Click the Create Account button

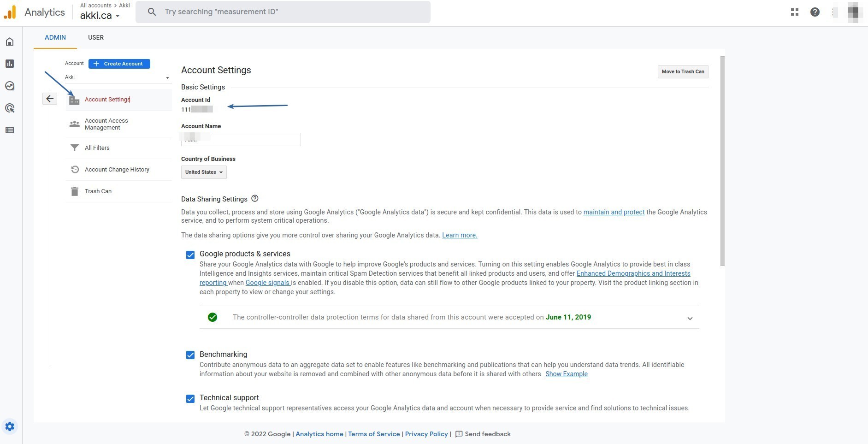pyautogui.click(x=119, y=64)
